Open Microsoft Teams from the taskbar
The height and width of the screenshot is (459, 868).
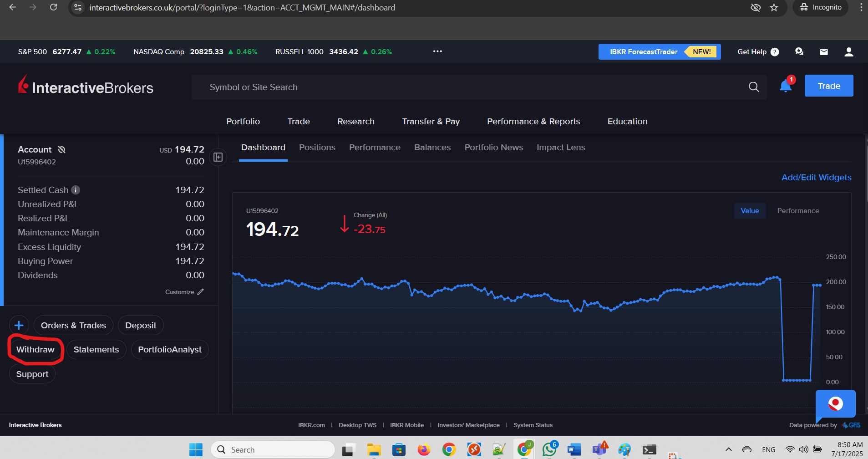(599, 450)
